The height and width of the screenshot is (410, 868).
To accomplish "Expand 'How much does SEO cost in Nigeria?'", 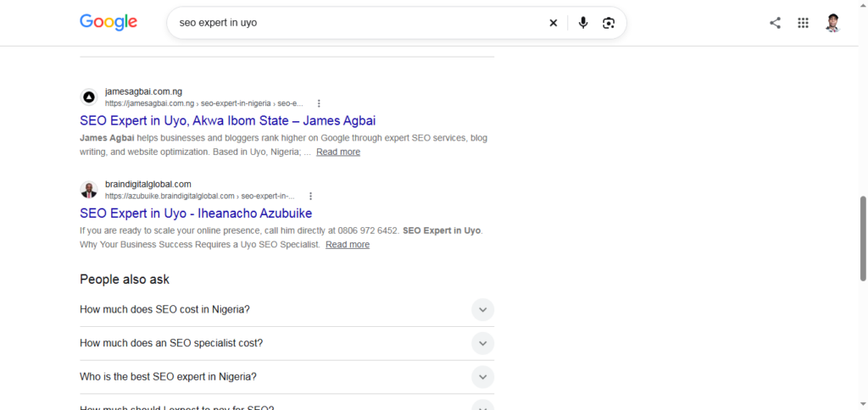I will pyautogui.click(x=287, y=310).
